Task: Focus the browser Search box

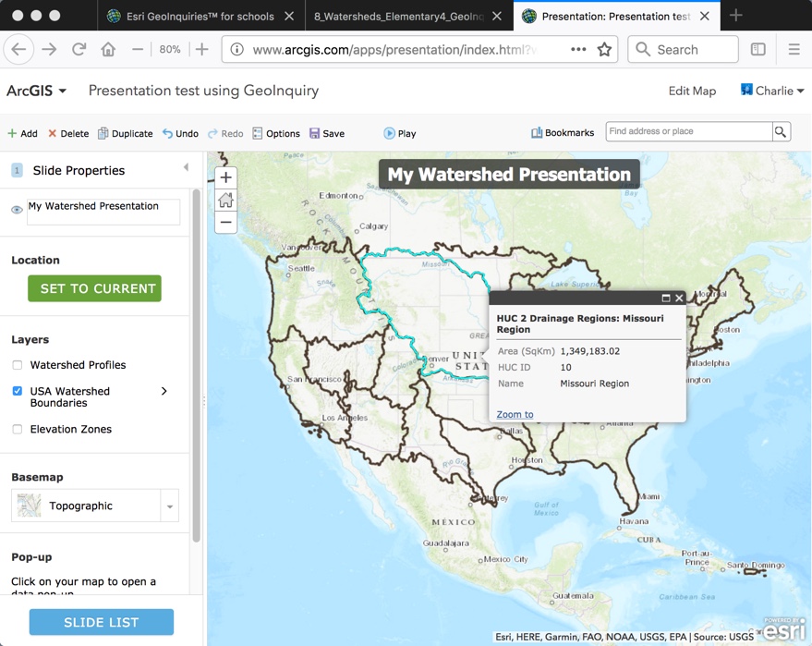Action: (683, 50)
